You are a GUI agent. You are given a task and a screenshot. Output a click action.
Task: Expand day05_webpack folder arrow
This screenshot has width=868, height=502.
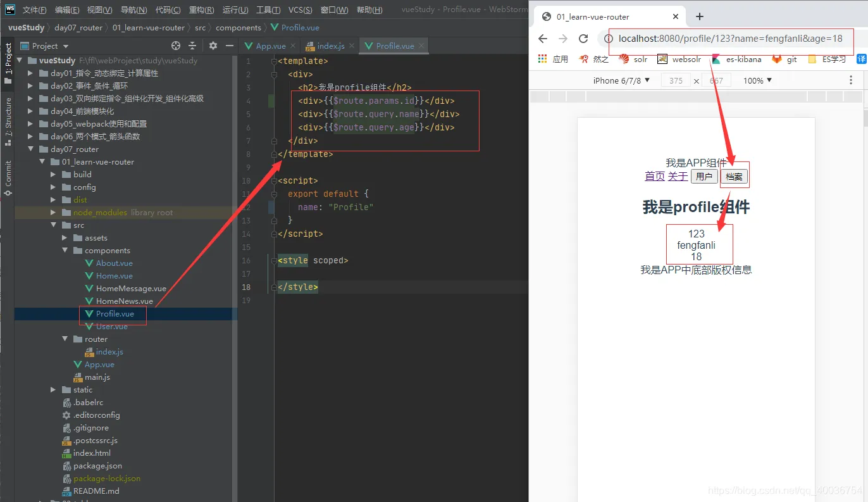(30, 124)
